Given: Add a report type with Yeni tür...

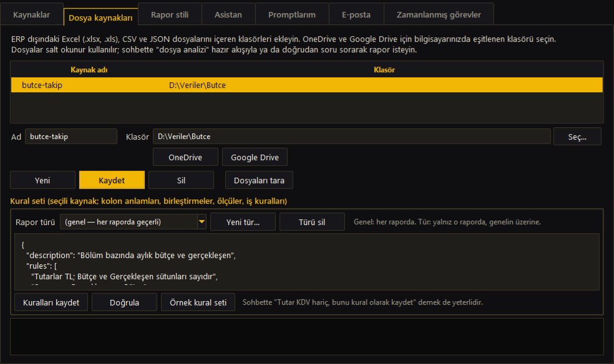Looking at the screenshot, I should (243, 222).
